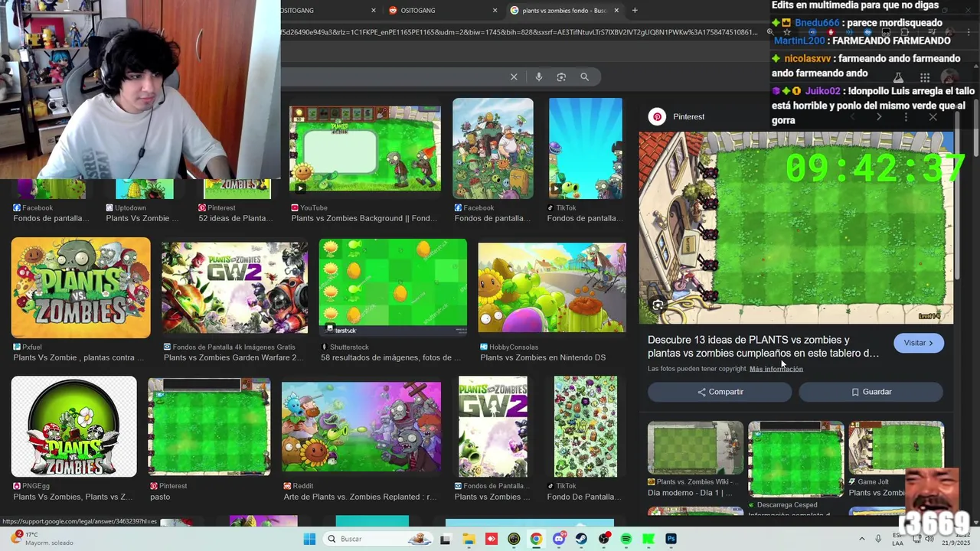Click the taskbar Buscar search box

click(377, 539)
